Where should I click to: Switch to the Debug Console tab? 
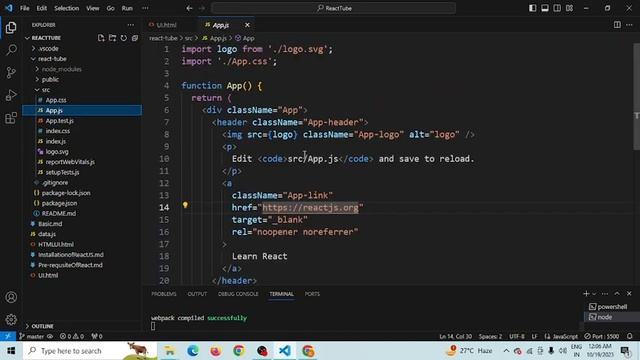(238, 294)
